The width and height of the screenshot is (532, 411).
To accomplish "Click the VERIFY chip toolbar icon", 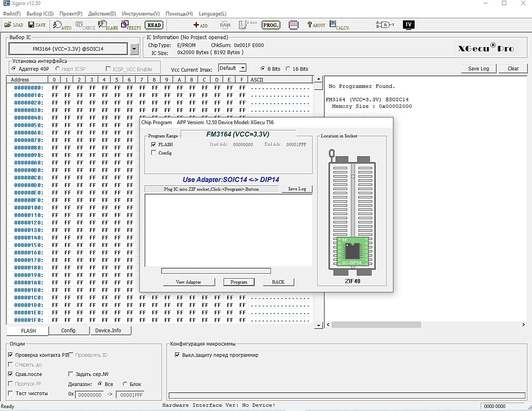I will click(x=131, y=25).
